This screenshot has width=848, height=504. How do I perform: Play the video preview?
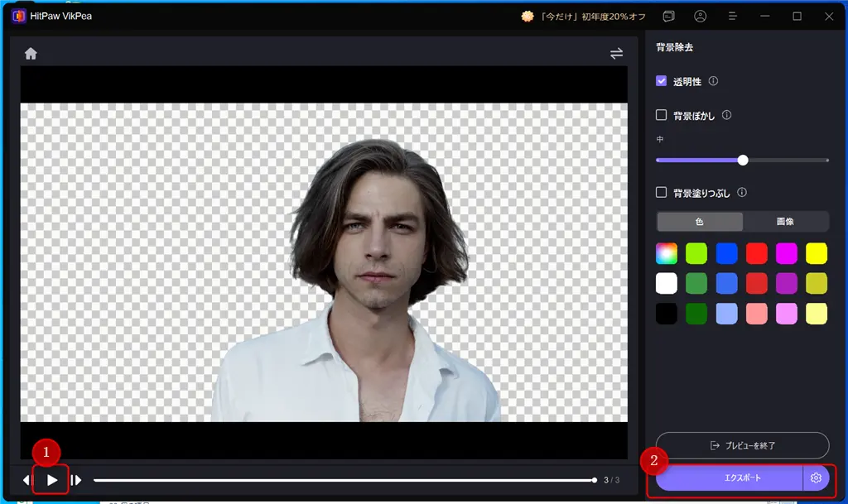(x=51, y=480)
